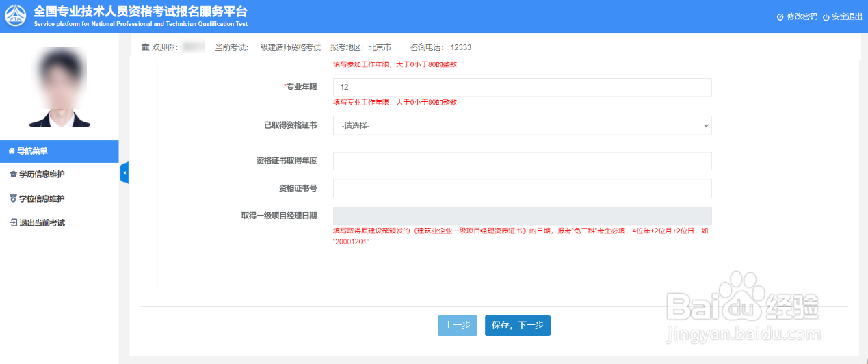Click the 取得一级项目经理日期 field

point(522,216)
